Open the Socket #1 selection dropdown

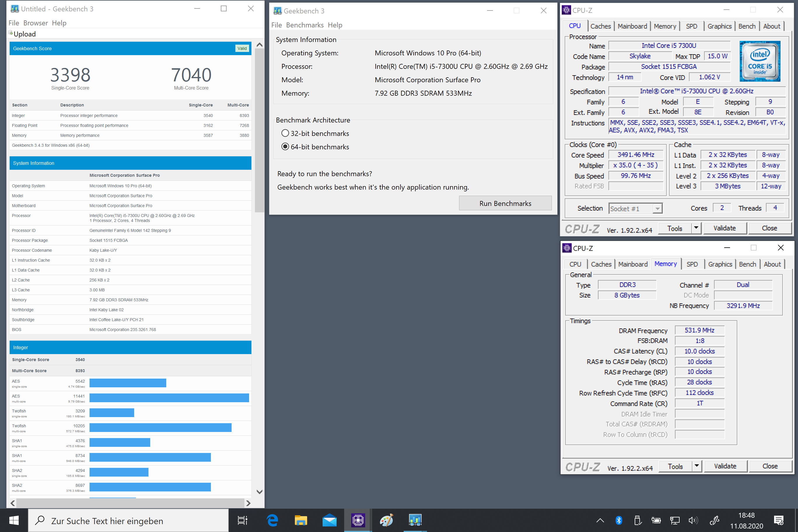[x=636, y=209]
